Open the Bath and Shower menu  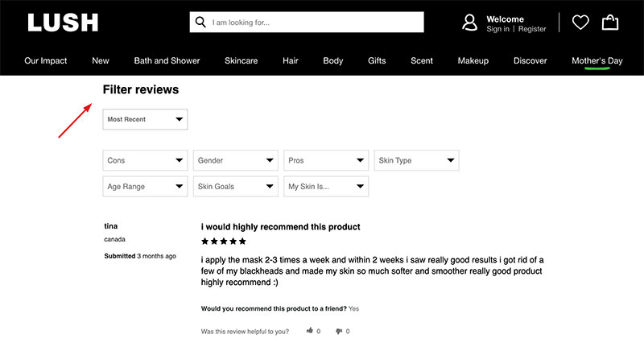167,60
